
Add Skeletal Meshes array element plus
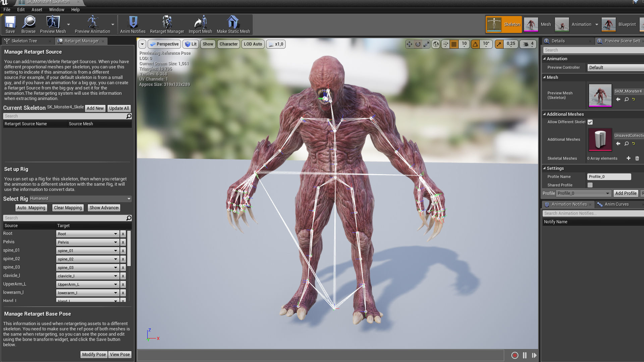(629, 158)
